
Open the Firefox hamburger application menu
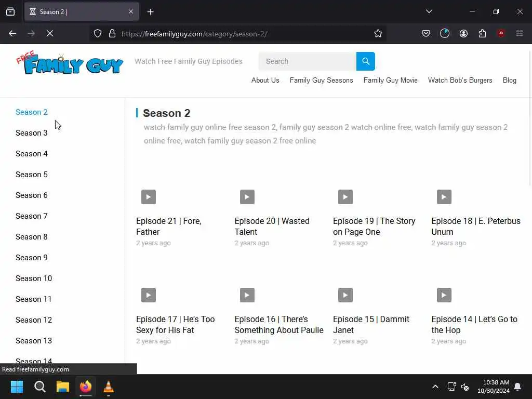click(x=520, y=33)
